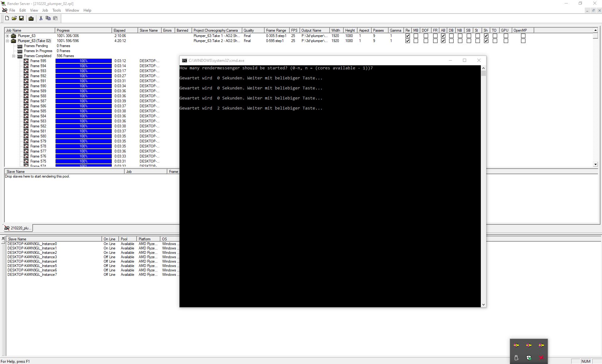This screenshot has height=364, width=602.
Task: Toggle AB checkbox for Plumper_63 (Take 02)
Action: tap(443, 41)
